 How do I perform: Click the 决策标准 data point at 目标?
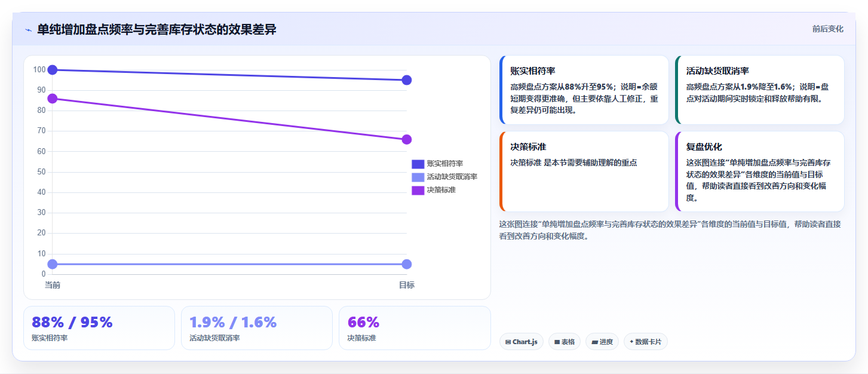click(407, 139)
